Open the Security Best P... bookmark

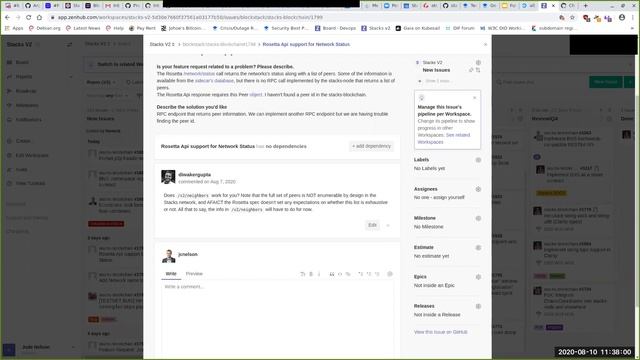[286, 28]
